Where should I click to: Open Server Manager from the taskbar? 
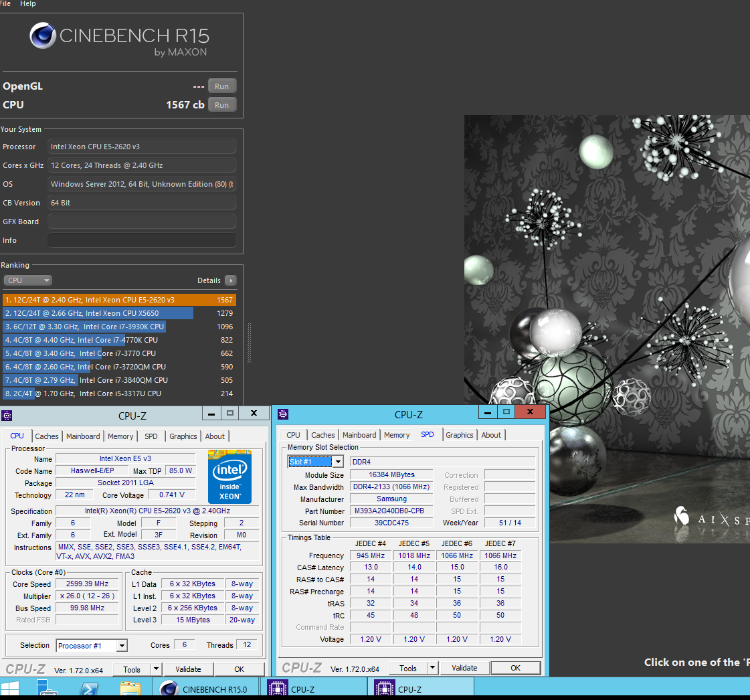(x=48, y=689)
